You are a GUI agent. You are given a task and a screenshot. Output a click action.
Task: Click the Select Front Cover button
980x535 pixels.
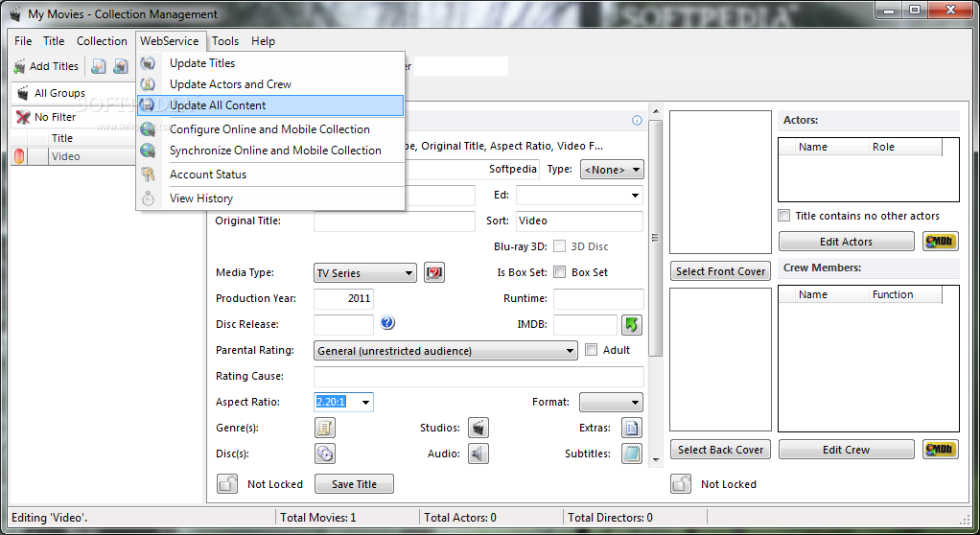[721, 271]
